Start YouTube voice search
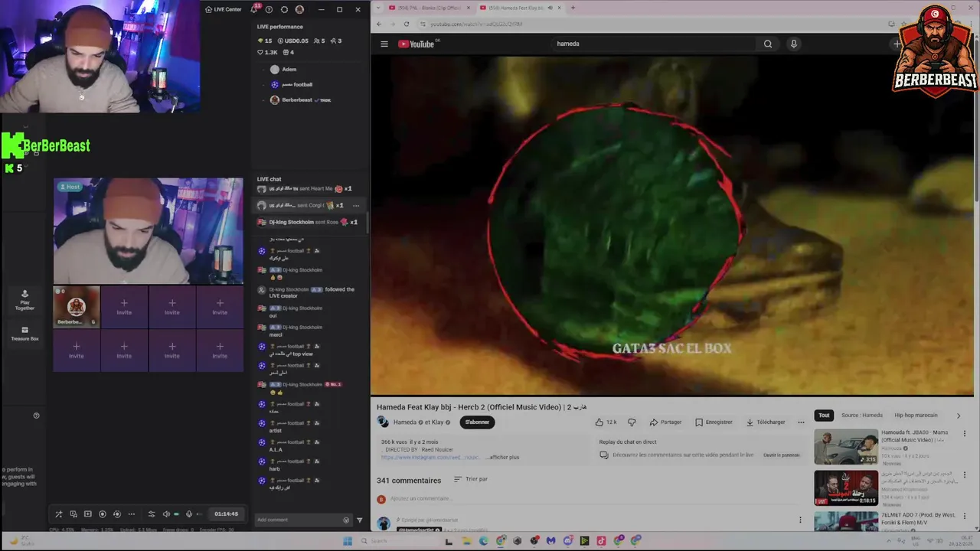This screenshot has height=551, width=980. click(794, 44)
